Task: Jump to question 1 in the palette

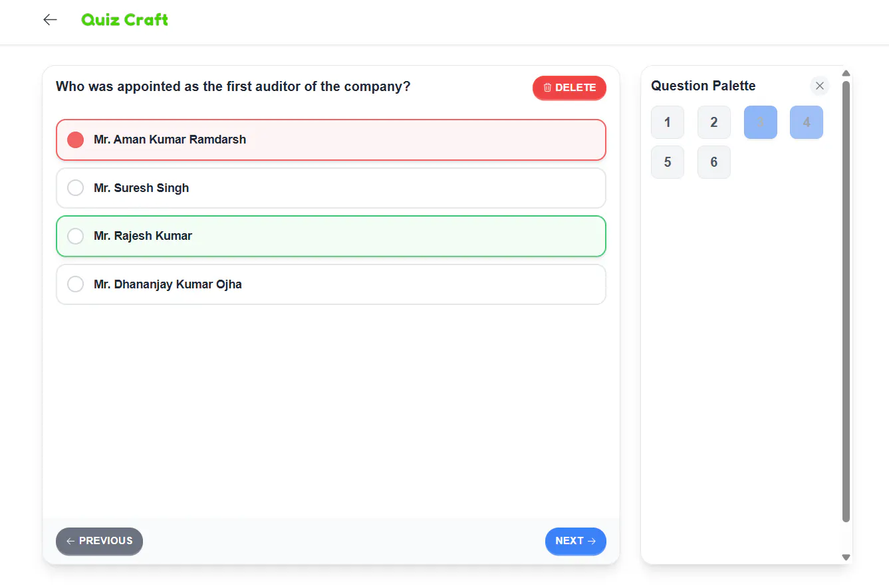Action: pyautogui.click(x=668, y=122)
